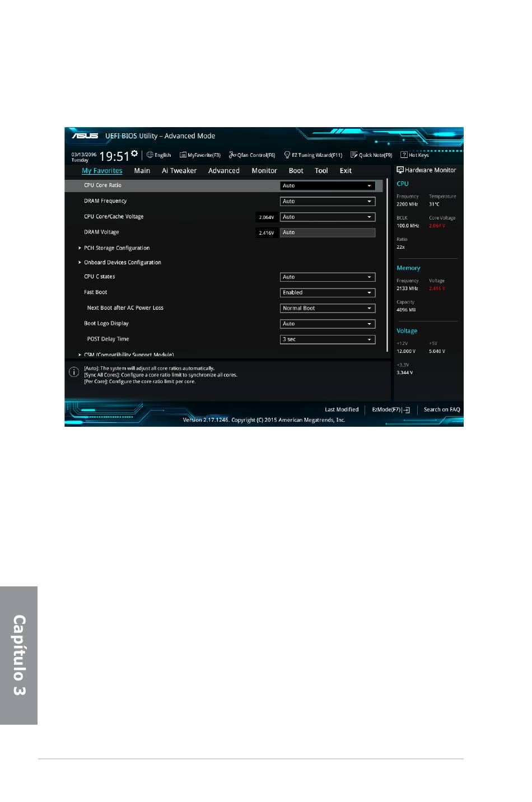The image size is (532, 802).
Task: Open the CPU Core Ratio dropdown
Action: click(x=328, y=186)
